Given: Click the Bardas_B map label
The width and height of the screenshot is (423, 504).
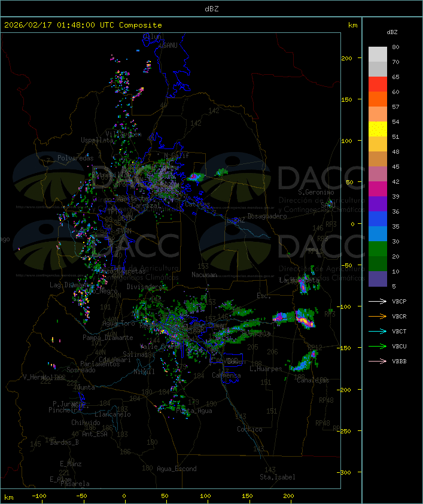Looking at the screenshot, I should click(64, 442).
